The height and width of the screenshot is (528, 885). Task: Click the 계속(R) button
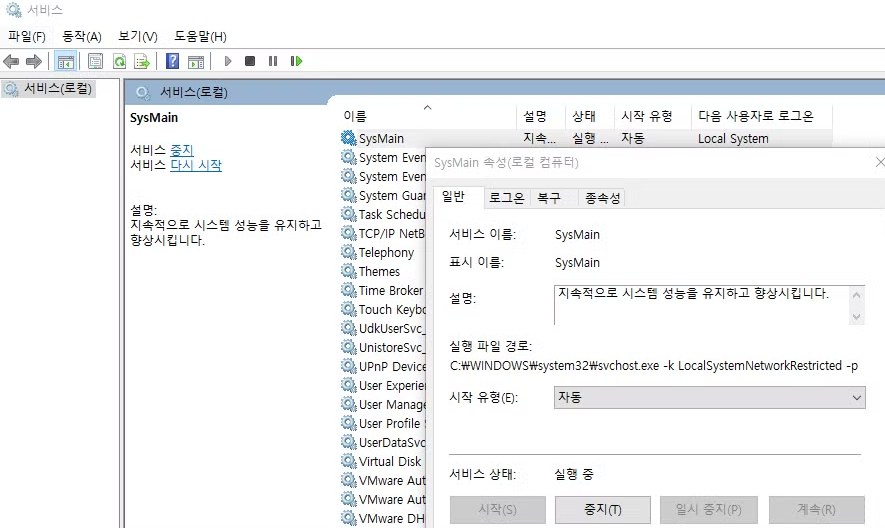pos(817,509)
